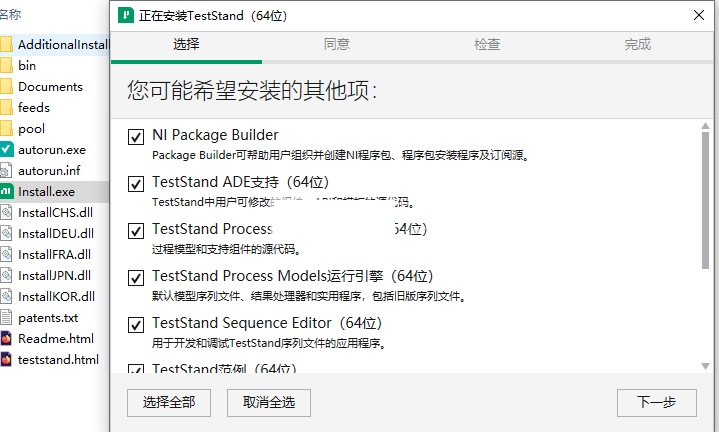Screen dimensions: 719x432
Task: Select the patents.txt document icon
Action: click(x=6, y=317)
